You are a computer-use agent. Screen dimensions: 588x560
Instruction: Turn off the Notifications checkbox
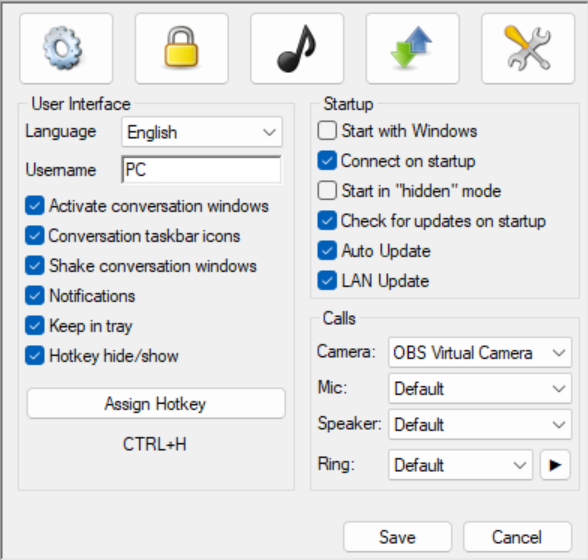coord(34,296)
